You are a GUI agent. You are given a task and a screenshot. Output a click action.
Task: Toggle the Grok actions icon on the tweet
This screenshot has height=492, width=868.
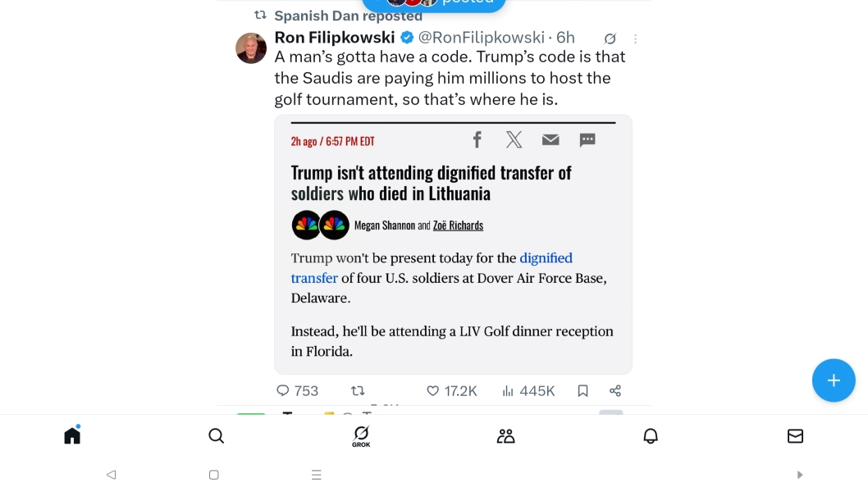pos(610,38)
